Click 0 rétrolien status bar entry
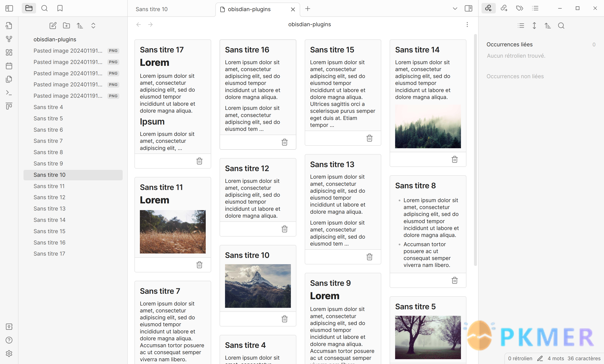 point(520,358)
